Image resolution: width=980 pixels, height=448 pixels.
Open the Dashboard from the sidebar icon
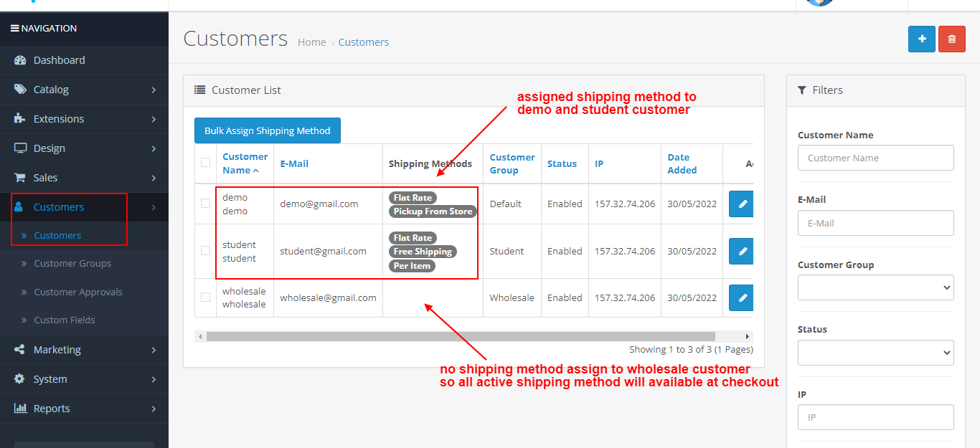pos(22,60)
